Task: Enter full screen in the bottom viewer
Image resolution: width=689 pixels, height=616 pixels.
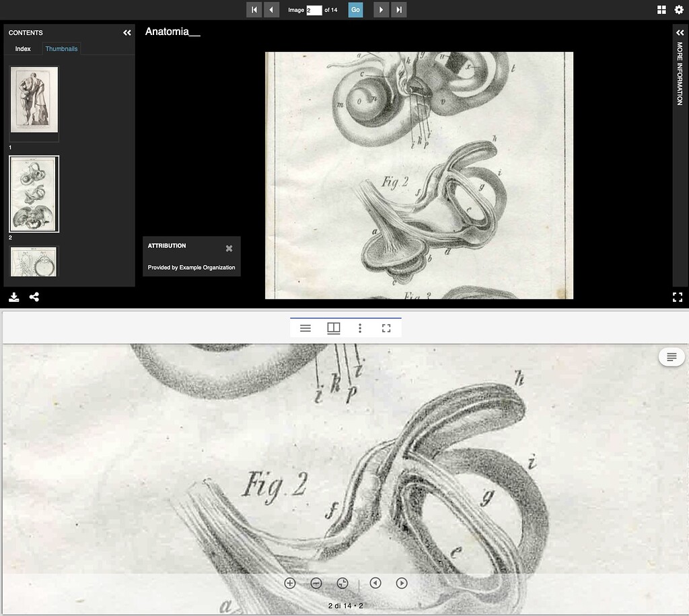Action: tap(386, 328)
